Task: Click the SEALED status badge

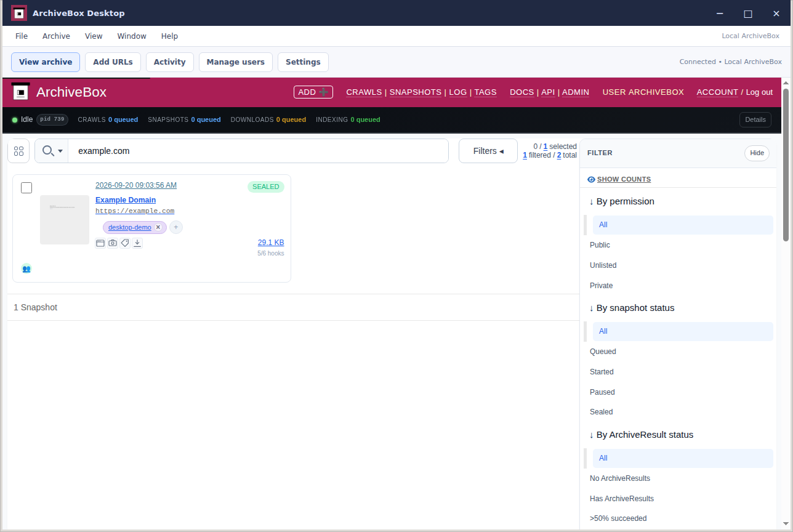Action: pyautogui.click(x=266, y=187)
